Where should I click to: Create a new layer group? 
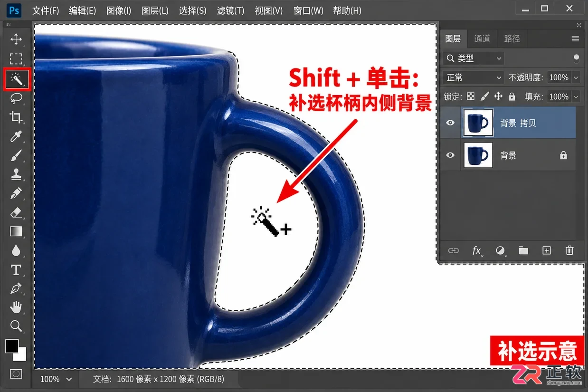click(523, 250)
